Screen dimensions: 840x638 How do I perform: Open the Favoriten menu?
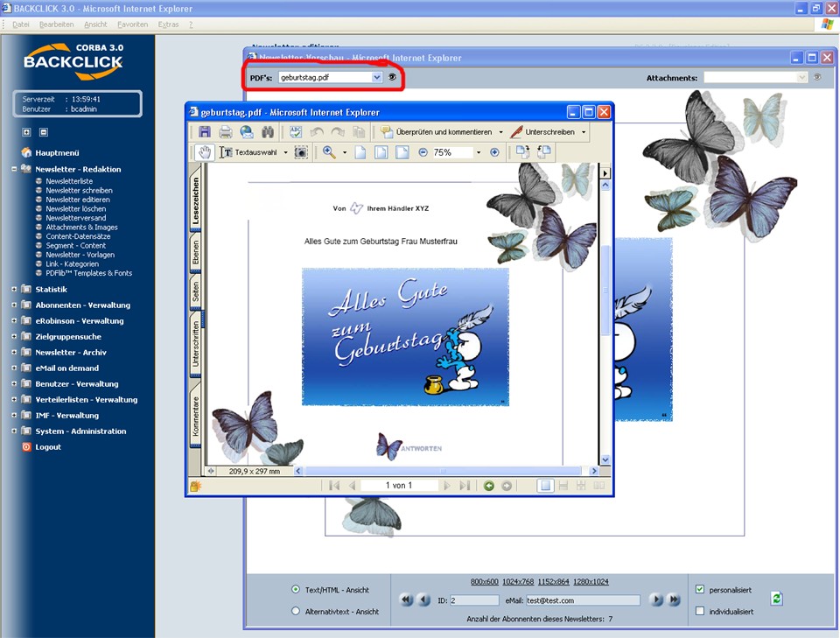pos(132,25)
